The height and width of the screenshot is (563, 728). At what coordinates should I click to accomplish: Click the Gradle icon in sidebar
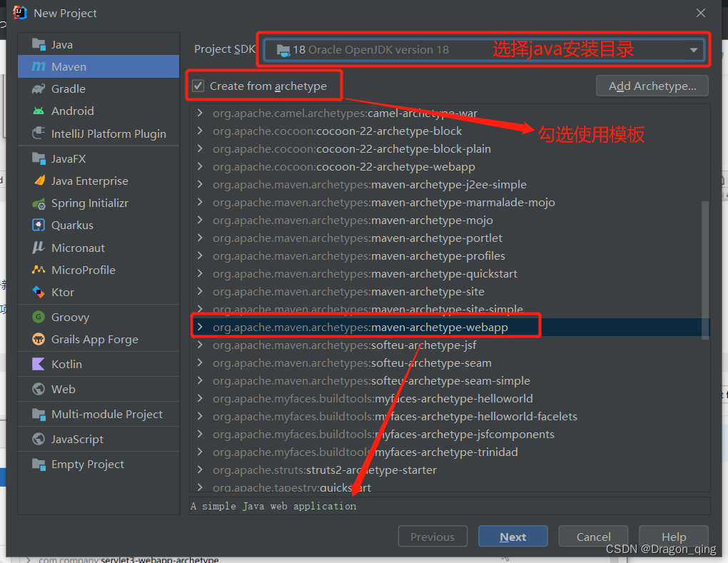39,89
